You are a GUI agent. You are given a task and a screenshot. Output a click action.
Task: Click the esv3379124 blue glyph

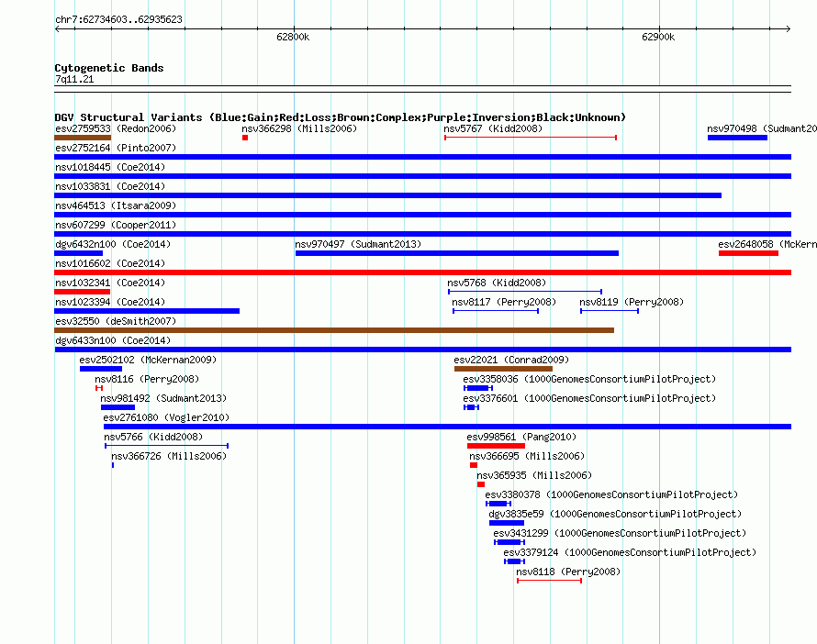[x=515, y=561]
